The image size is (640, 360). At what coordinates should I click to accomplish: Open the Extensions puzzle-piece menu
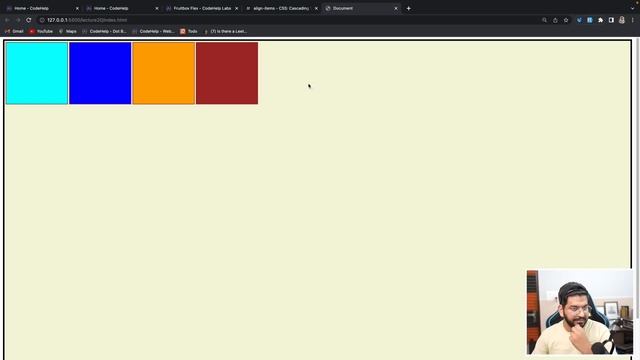tap(600, 20)
